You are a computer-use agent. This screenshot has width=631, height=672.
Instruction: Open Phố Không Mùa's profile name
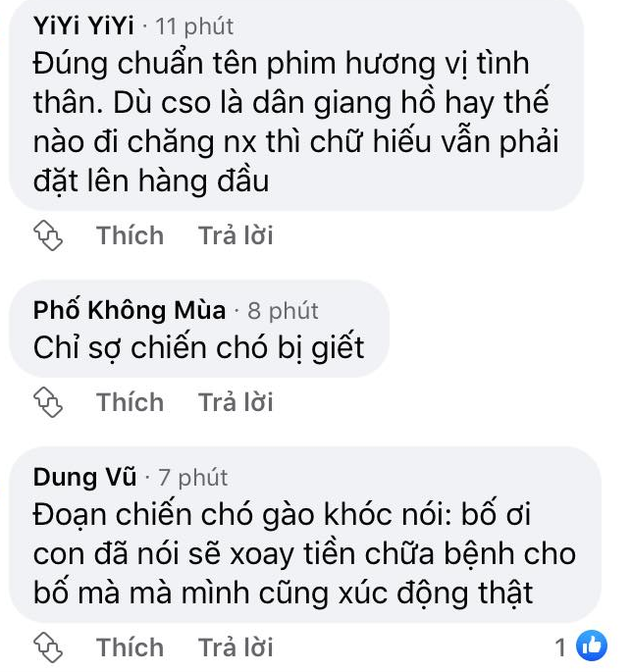point(130,310)
